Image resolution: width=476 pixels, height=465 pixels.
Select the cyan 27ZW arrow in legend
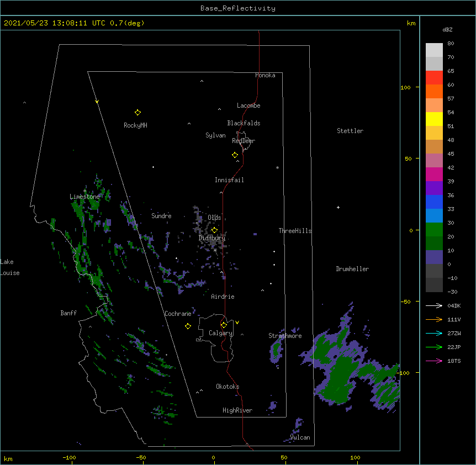(434, 333)
